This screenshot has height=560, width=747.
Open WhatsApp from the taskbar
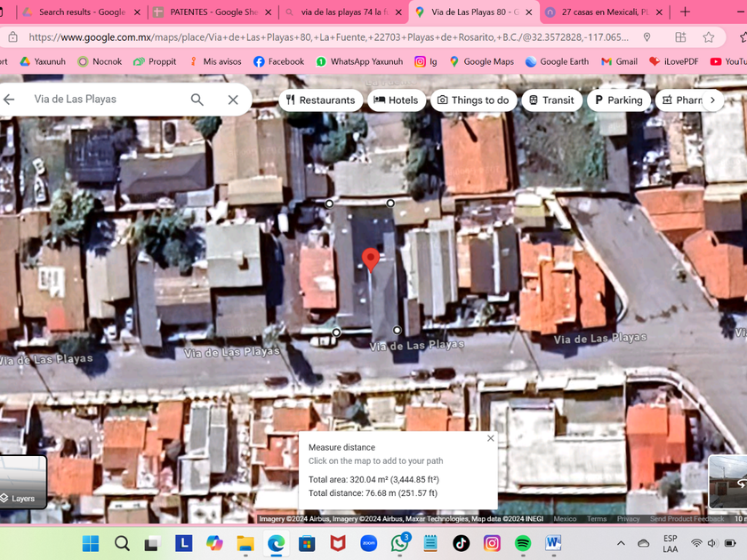400,543
